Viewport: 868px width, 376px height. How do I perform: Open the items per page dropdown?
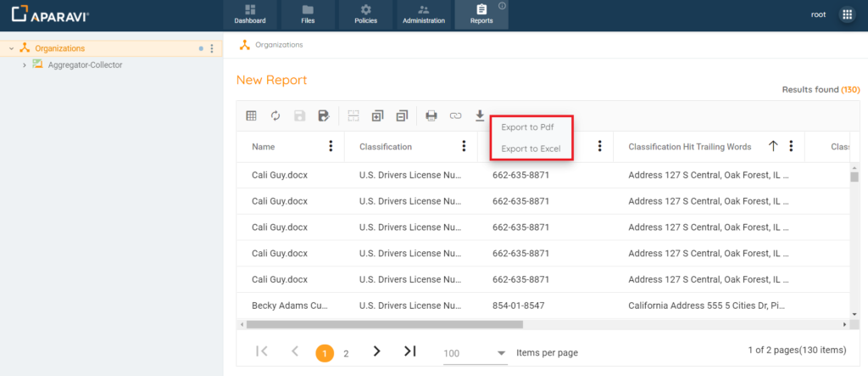pyautogui.click(x=476, y=353)
